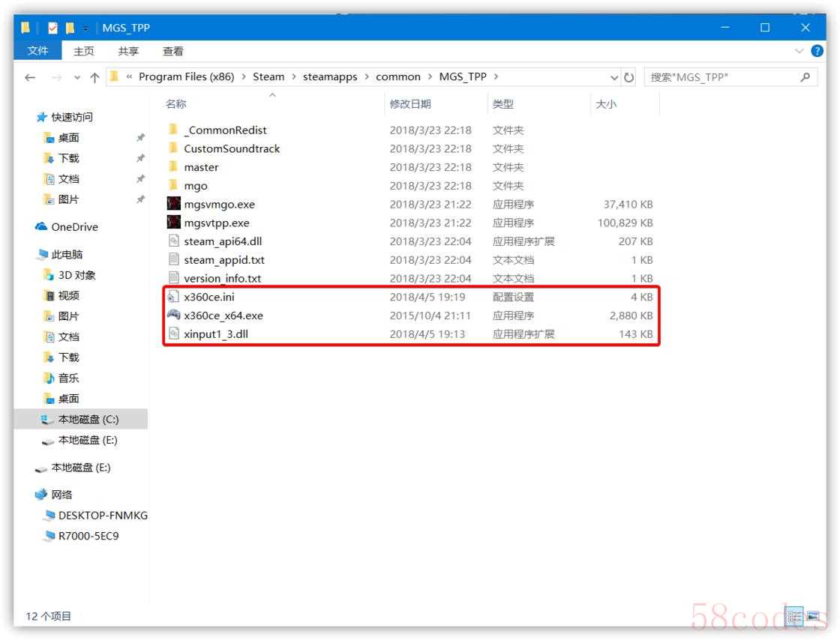
Task: Click the x360ce.ini config file icon
Action: (173, 297)
